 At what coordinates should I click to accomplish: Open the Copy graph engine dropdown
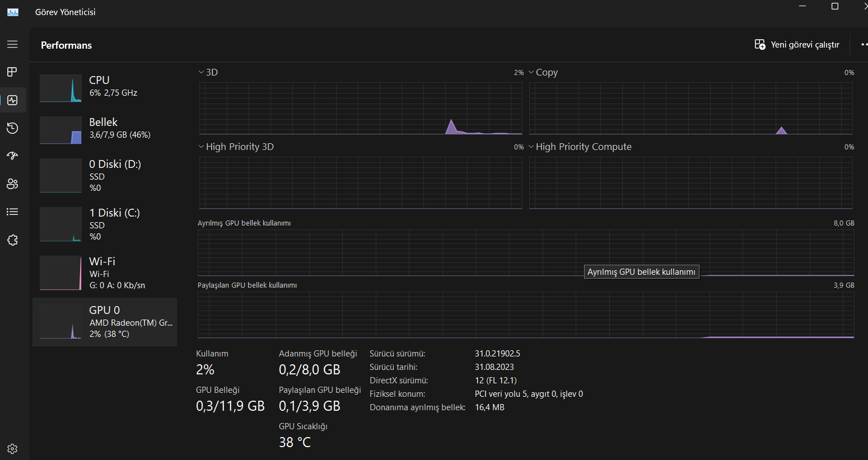click(x=543, y=72)
